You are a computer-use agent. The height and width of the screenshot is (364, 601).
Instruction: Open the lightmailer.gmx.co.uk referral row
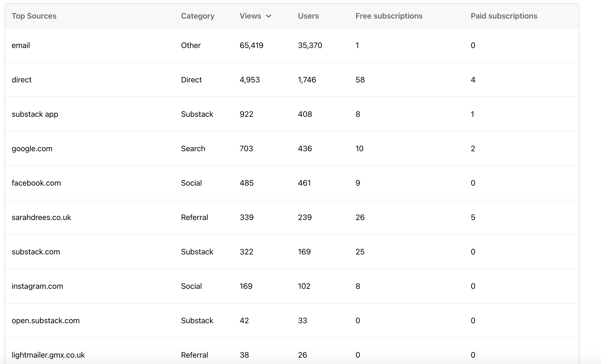tap(48, 355)
